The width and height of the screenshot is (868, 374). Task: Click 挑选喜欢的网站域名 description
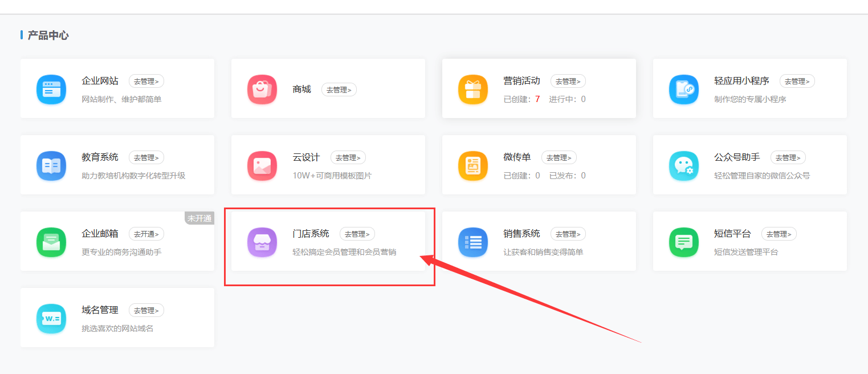[x=117, y=328]
